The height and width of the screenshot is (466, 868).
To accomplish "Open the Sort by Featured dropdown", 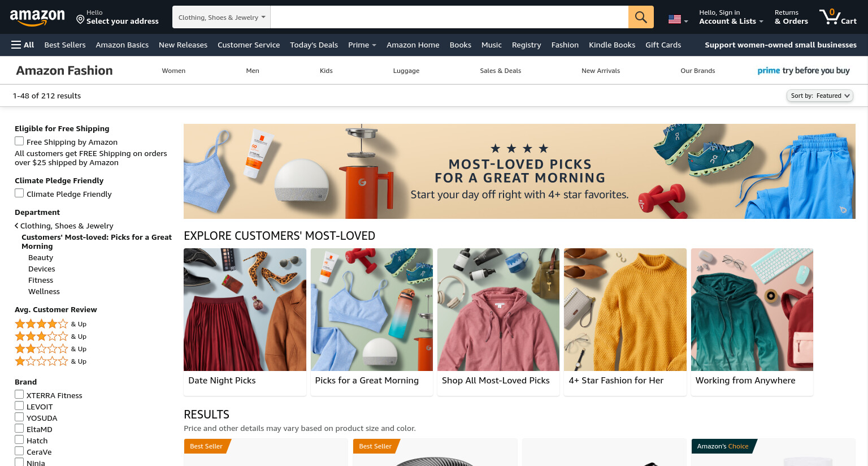I will coord(819,96).
